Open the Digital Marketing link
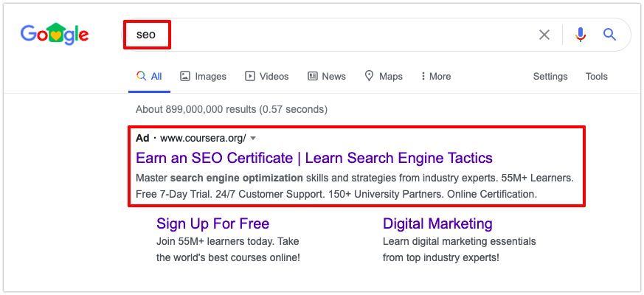 coord(437,224)
